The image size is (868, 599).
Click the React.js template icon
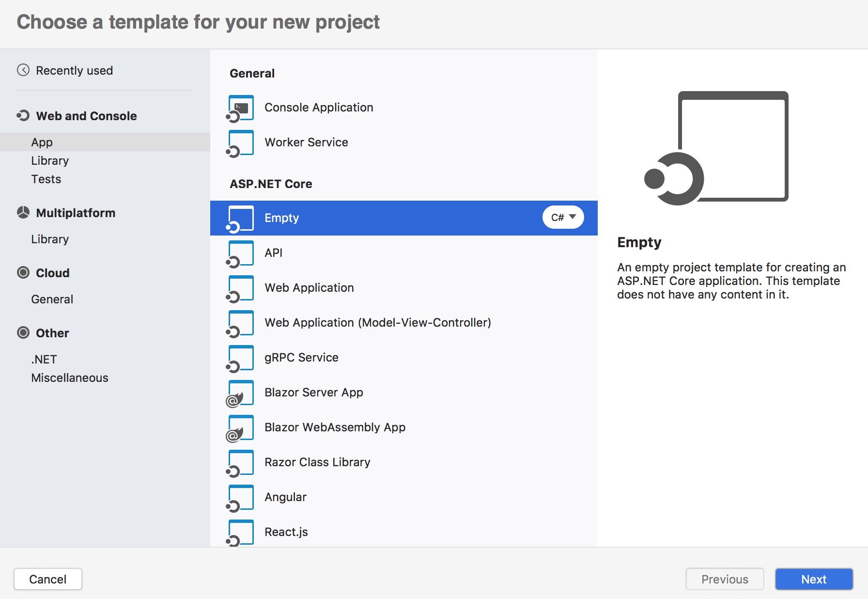click(240, 532)
